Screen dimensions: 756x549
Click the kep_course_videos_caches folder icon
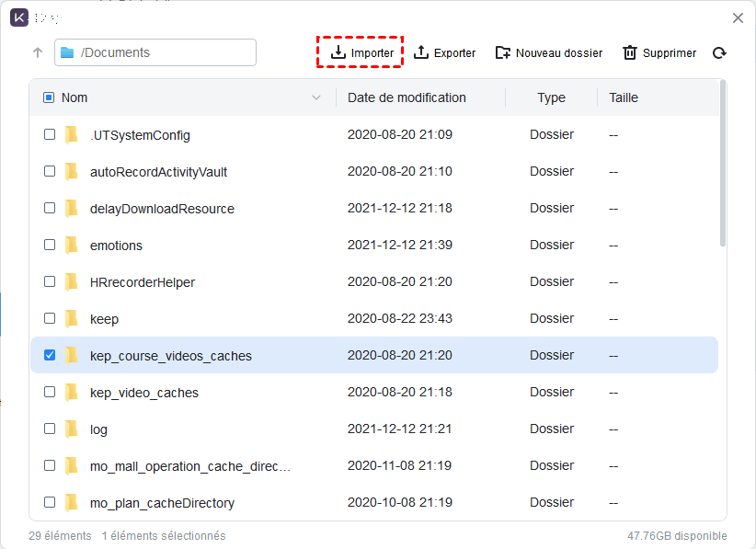click(72, 355)
